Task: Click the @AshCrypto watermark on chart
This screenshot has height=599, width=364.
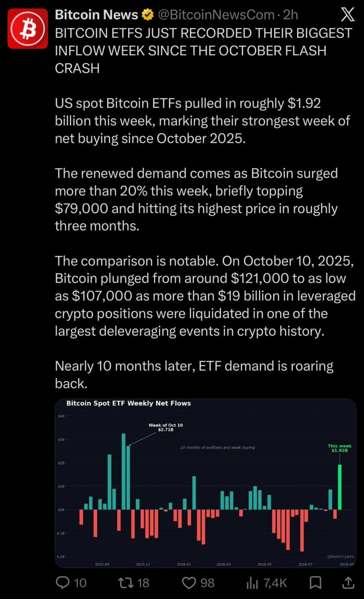Action: point(340,556)
